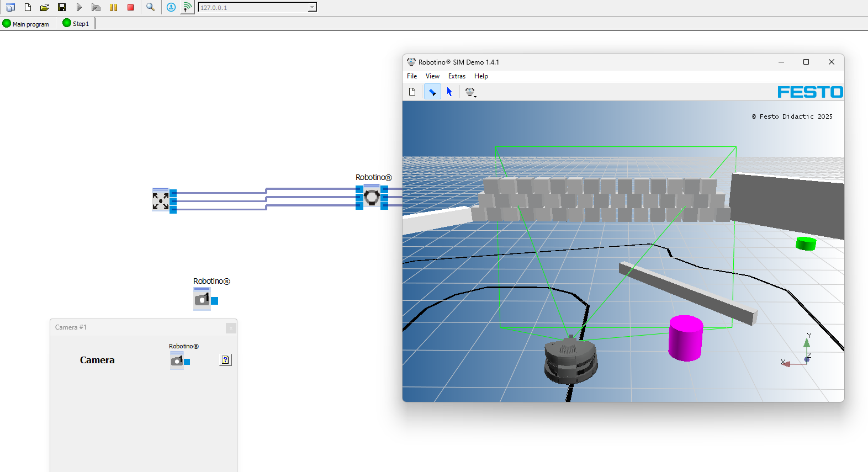Expand the robot icon dropdown in simulator toolbar
This screenshot has height=472, width=868.
point(470,92)
